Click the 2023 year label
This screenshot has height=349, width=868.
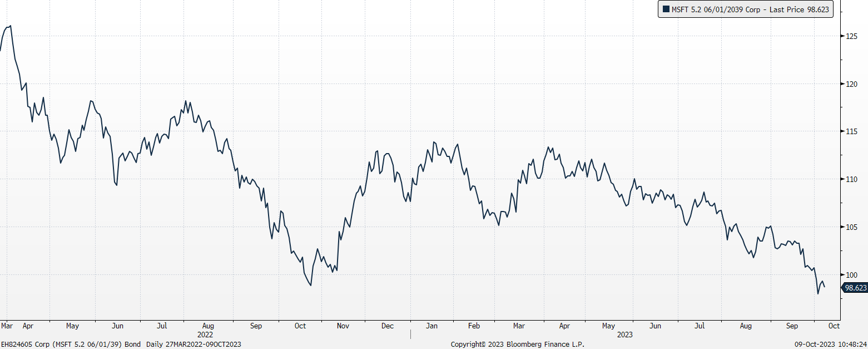624,335
